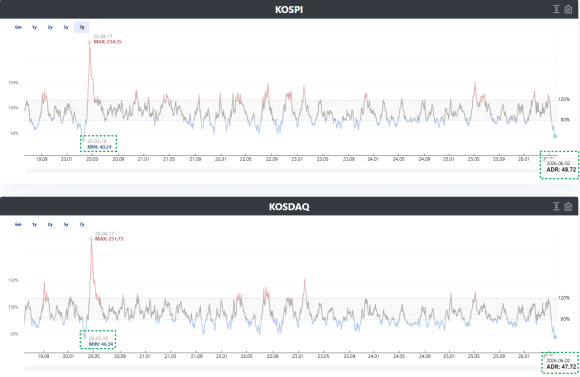Image resolution: width=580 pixels, height=377 pixels.
Task: Click the 80% label on KOSDAQ chart
Action: [565, 319]
